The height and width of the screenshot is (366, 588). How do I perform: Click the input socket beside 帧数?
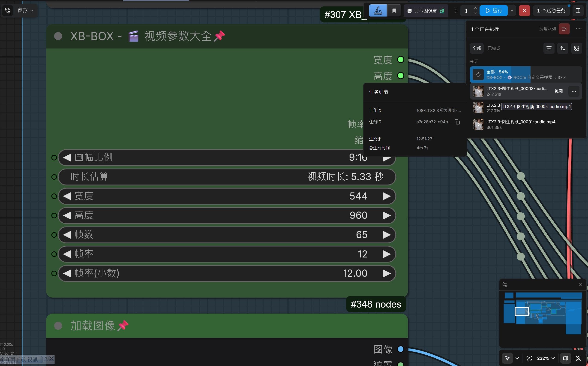point(54,235)
